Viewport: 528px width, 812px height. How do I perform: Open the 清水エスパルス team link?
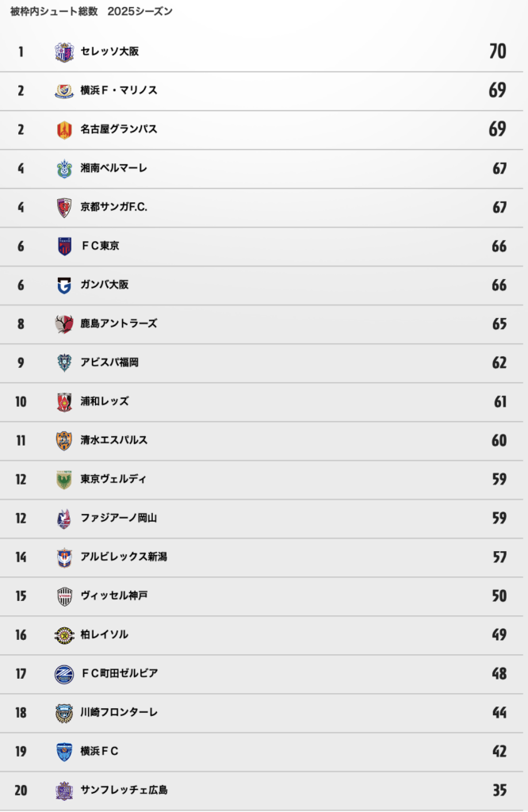click(114, 440)
